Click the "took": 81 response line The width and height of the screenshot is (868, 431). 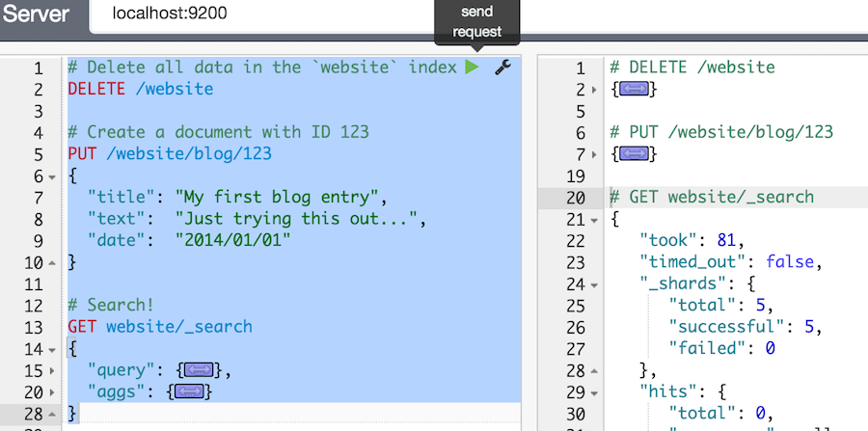(692, 240)
